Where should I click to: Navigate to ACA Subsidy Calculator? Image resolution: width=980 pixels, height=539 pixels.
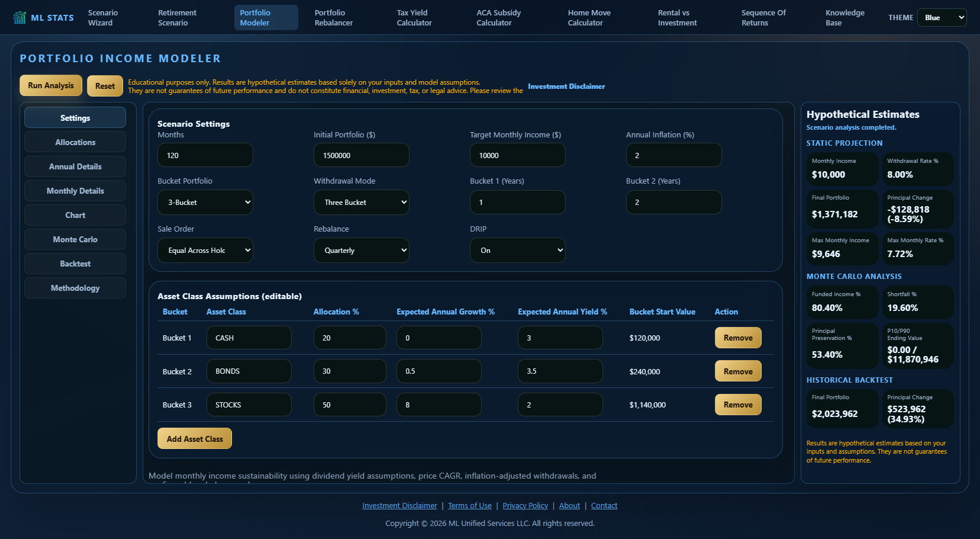pyautogui.click(x=499, y=18)
